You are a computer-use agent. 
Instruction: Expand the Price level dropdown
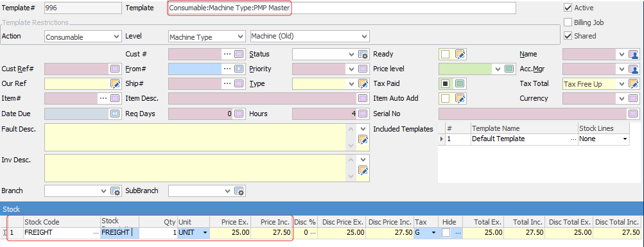pos(498,69)
